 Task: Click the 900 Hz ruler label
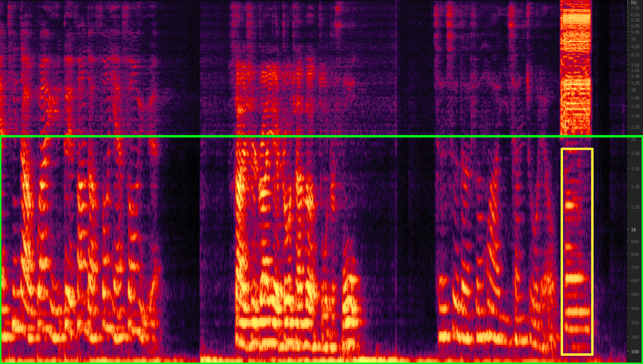[x=634, y=243]
